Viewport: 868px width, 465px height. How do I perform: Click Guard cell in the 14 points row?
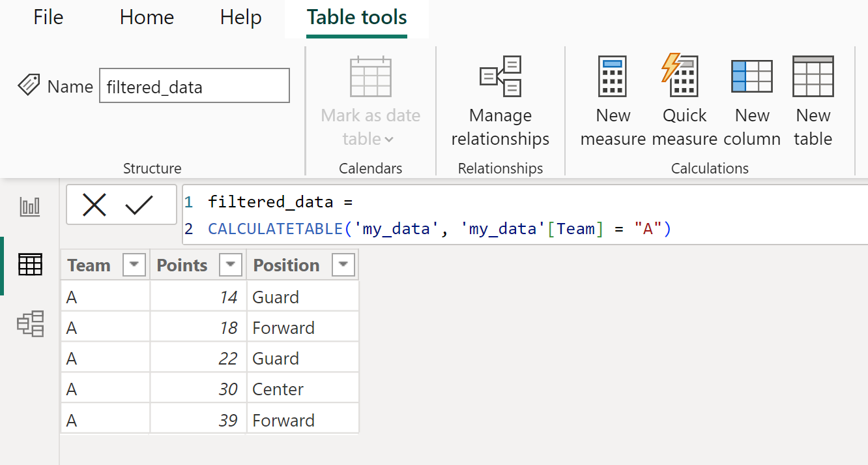pos(303,297)
